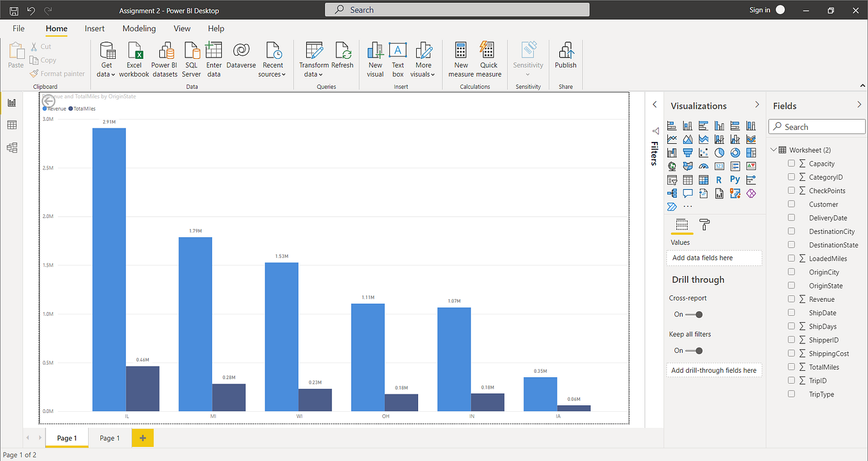Add a Python visual
The height and width of the screenshot is (461, 868).
[x=735, y=180]
